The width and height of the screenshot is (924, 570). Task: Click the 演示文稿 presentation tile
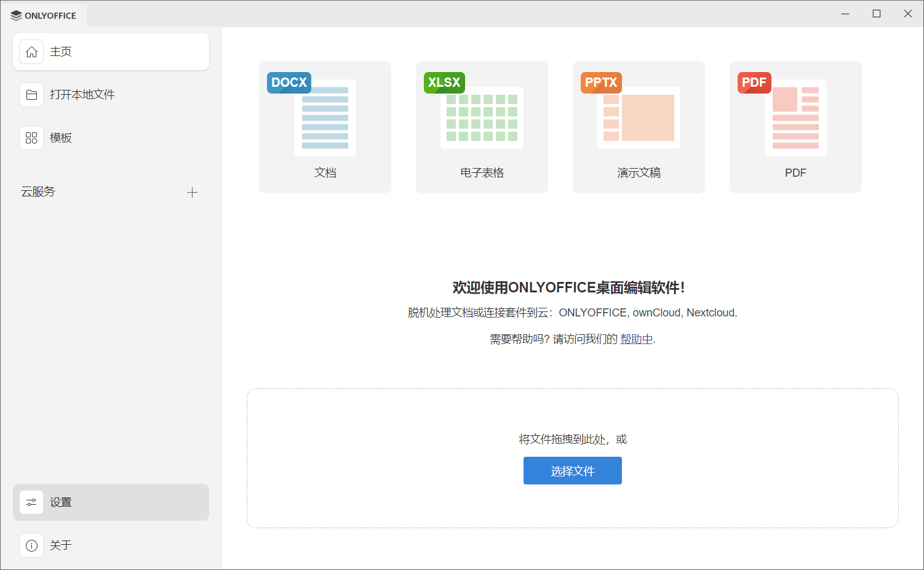[639, 127]
